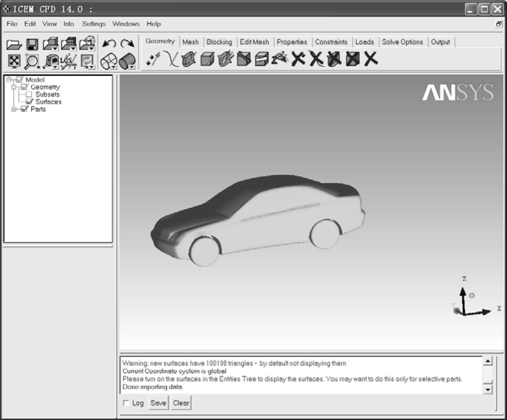Expand the Parts tree node
Viewport: 507px width, 420px height.
(14, 109)
